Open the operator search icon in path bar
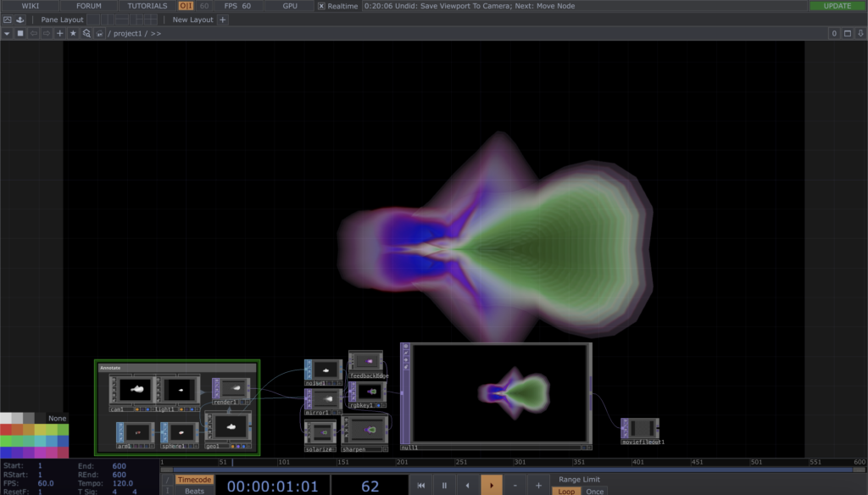 coord(87,34)
